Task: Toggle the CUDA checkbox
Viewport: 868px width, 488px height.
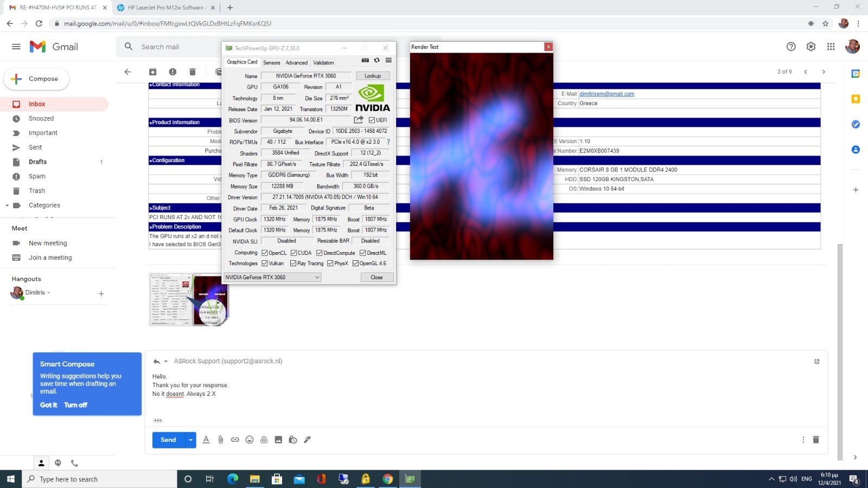Action: [293, 253]
